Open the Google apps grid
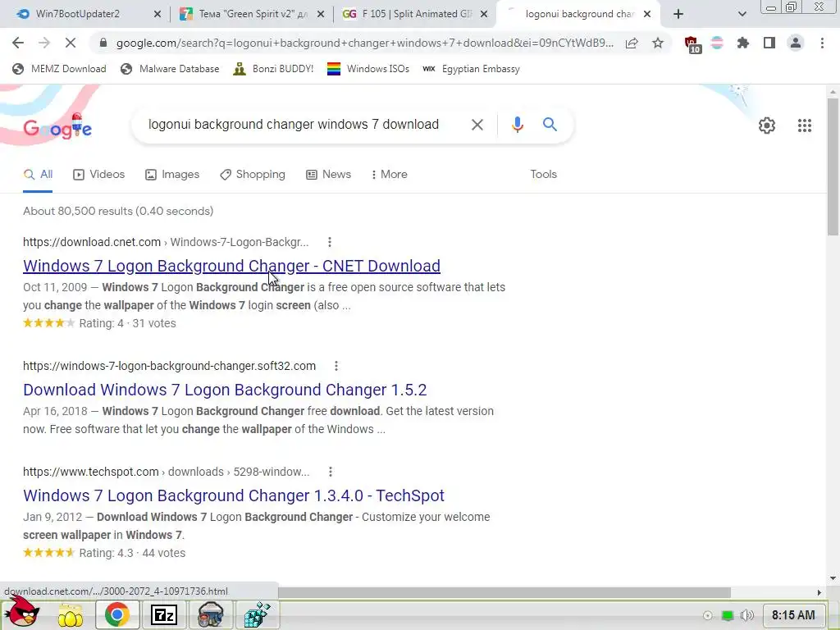This screenshot has width=840, height=630. point(804,126)
